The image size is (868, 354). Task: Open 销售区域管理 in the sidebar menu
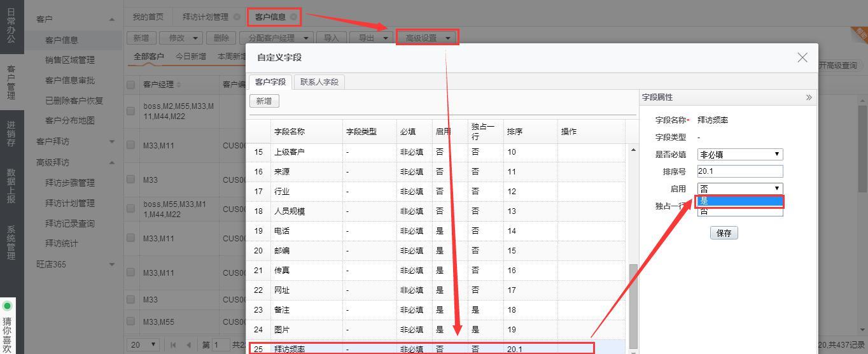click(x=70, y=60)
